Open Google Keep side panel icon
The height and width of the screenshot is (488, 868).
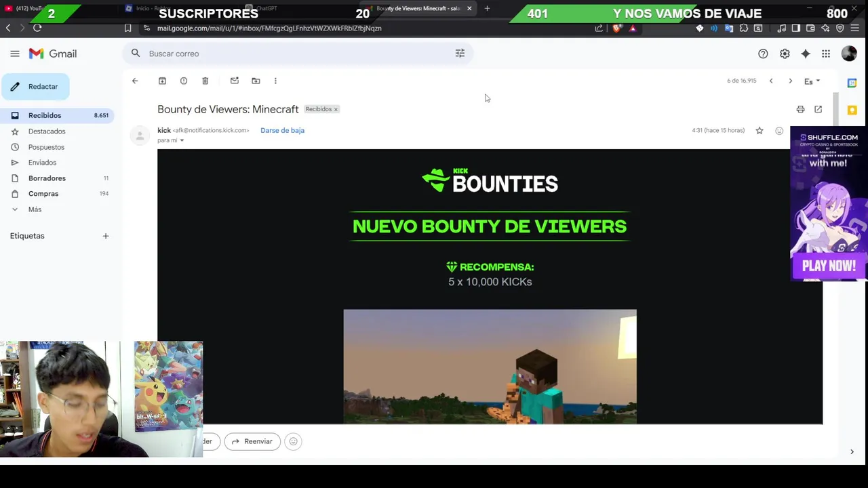tap(852, 110)
